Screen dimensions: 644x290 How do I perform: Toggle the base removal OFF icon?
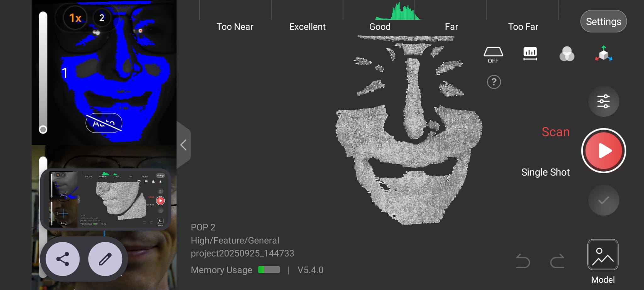[493, 55]
